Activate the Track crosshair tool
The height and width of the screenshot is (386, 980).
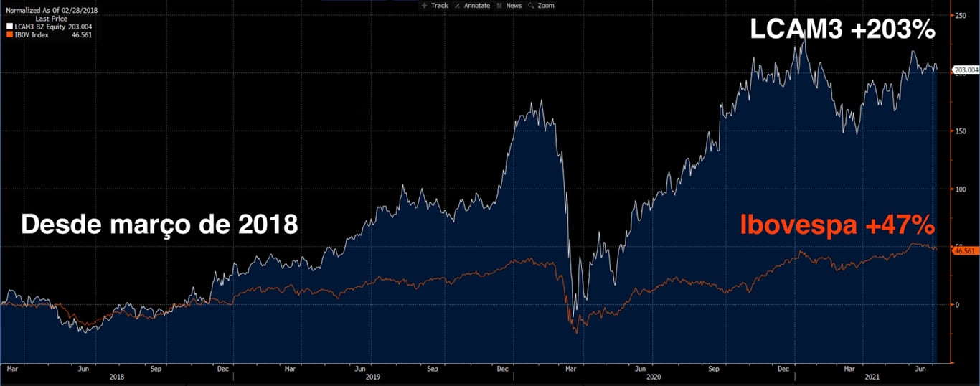(x=435, y=5)
